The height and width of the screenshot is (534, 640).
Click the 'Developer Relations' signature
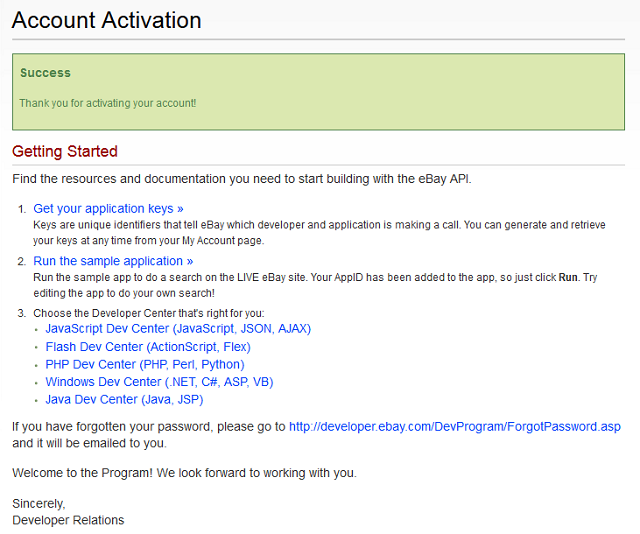tap(68, 520)
